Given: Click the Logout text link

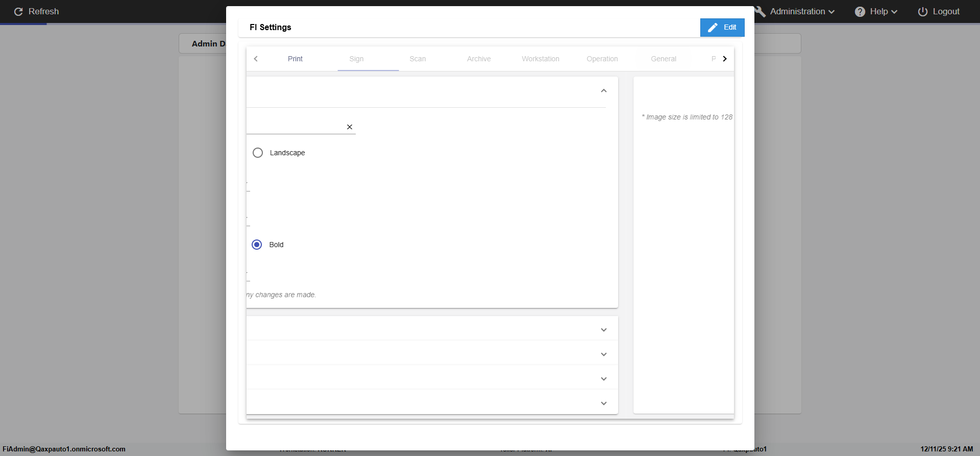Looking at the screenshot, I should point(946,12).
